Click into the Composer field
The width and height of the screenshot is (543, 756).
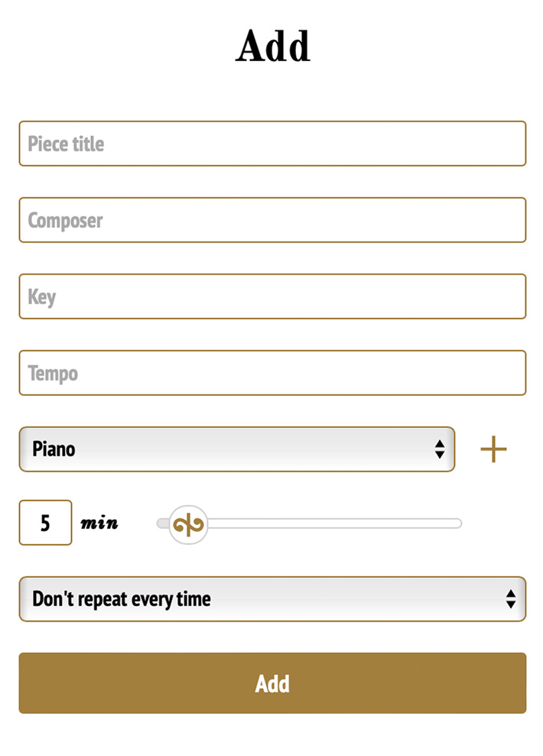[x=272, y=220]
